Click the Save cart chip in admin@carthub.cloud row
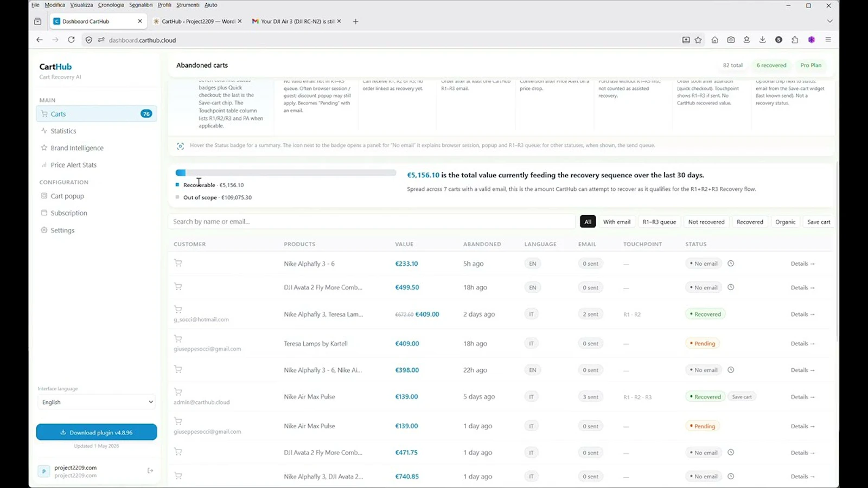This screenshot has height=488, width=868. 742,397
